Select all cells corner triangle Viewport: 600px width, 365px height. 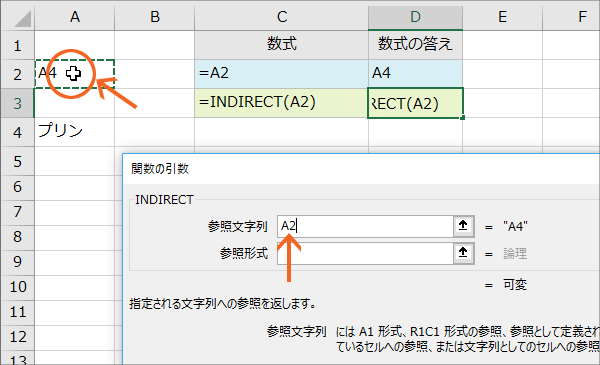[x=23, y=19]
